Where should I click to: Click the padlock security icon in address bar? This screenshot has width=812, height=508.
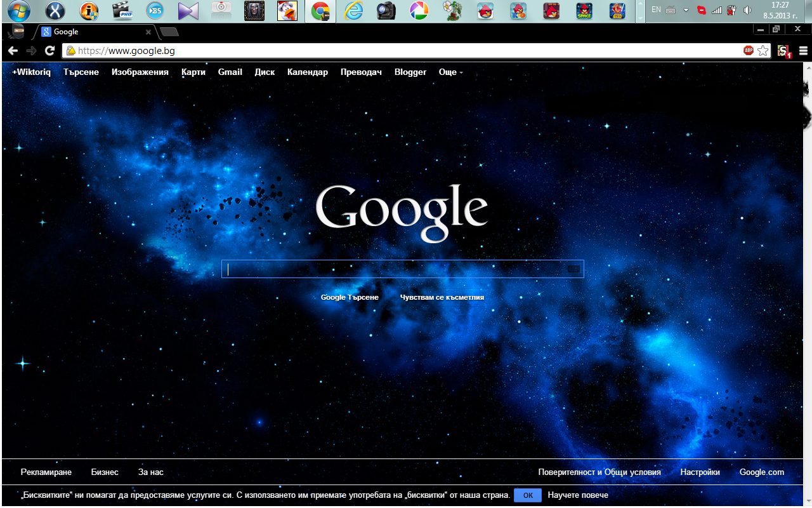[x=70, y=51]
